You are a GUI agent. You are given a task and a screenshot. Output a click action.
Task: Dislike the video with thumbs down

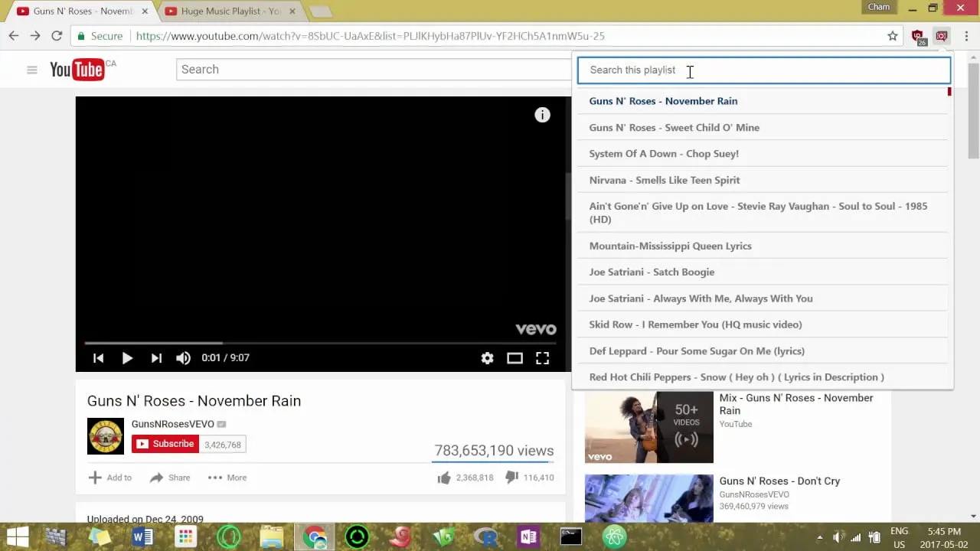[x=511, y=478]
